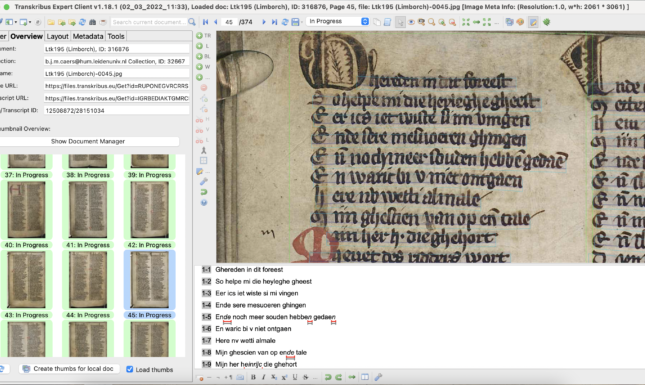Toggle region visibility with the eye icon
The width and height of the screenshot is (645, 385).
(x=411, y=22)
